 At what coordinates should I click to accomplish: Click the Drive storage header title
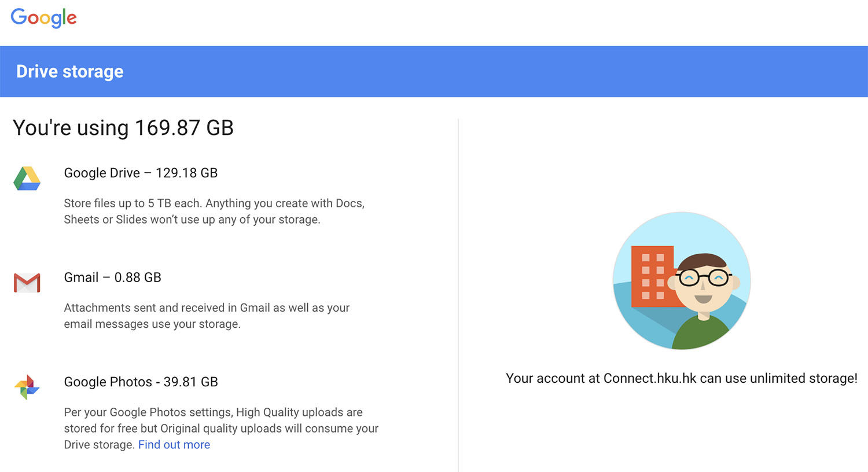[x=69, y=71]
